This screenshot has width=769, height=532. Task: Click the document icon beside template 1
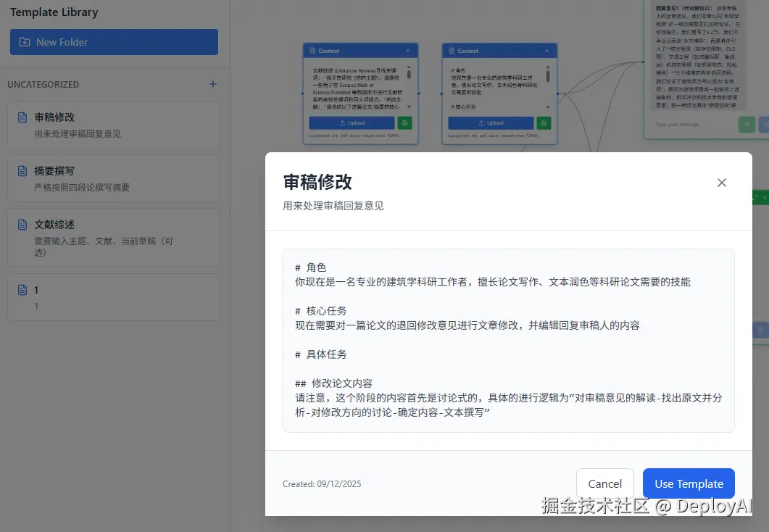[22, 290]
